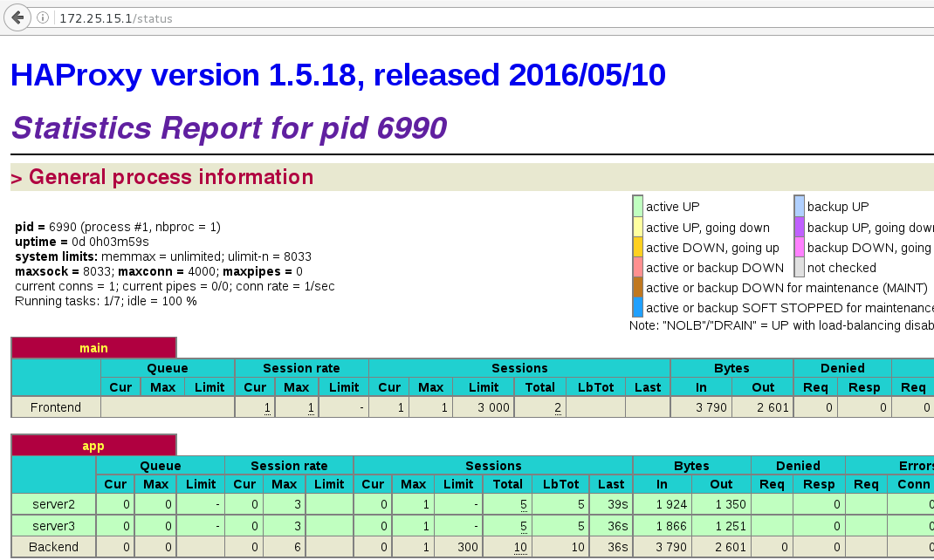Select the not checked gray swatch
The height and width of the screenshot is (560, 934).
(x=799, y=267)
